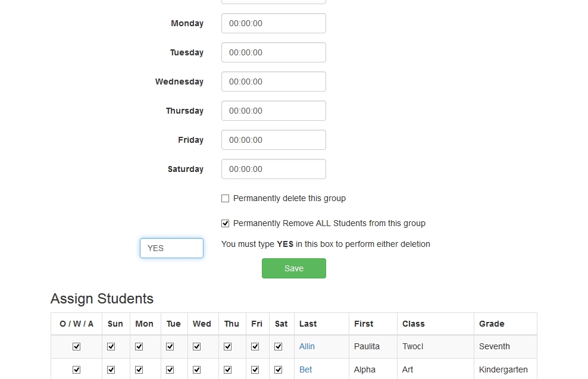Toggle Thu checkbox for Bet

click(x=228, y=369)
